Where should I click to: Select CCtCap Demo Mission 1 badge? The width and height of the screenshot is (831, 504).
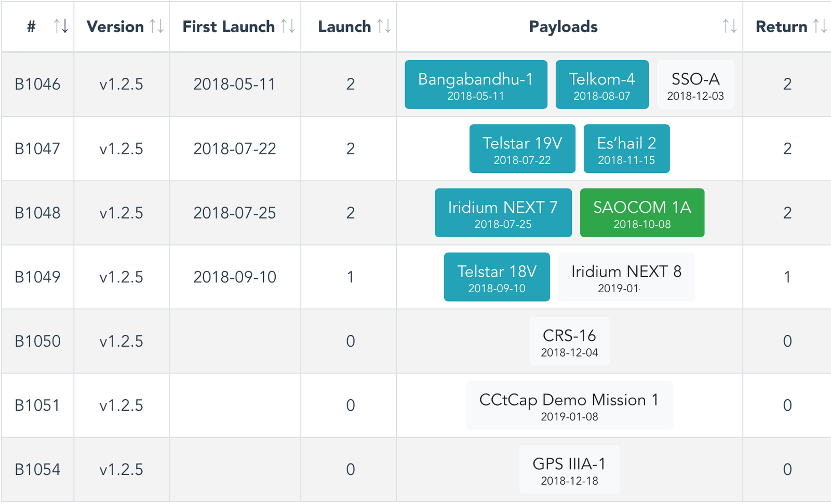(569, 405)
